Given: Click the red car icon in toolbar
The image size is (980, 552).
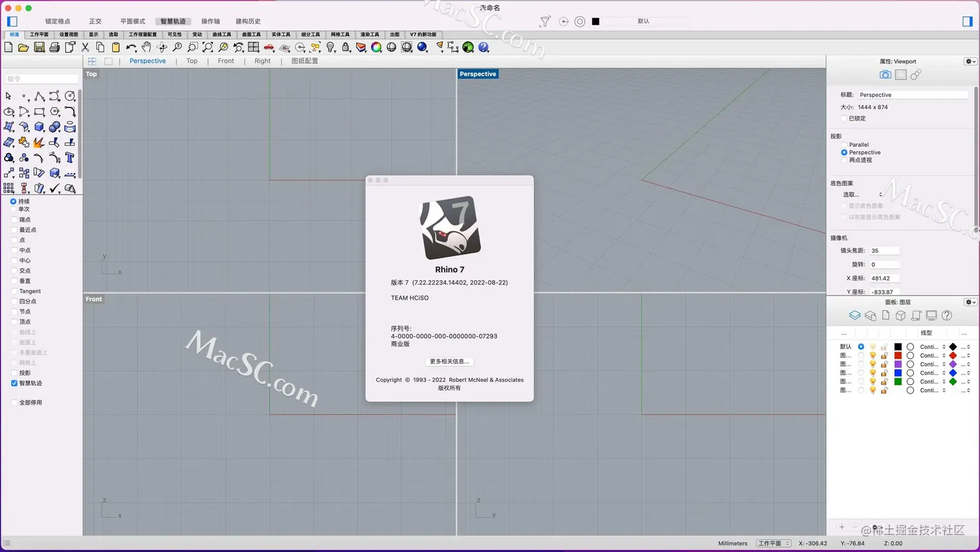Looking at the screenshot, I should pos(269,47).
